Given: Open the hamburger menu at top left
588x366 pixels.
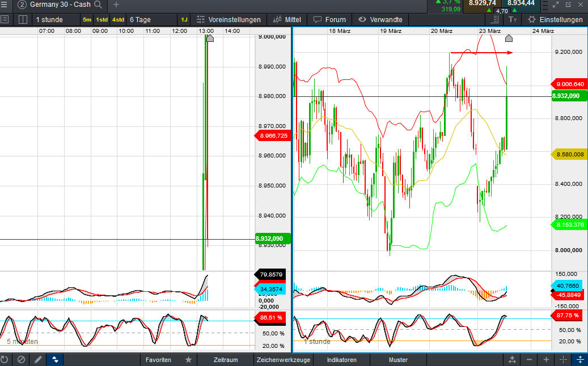Looking at the screenshot, I should [x=4, y=5].
